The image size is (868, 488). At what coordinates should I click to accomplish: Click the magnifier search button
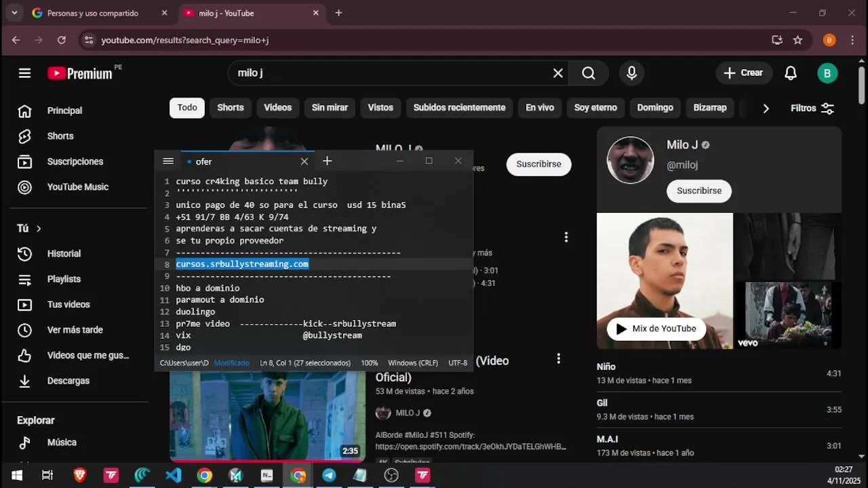coord(589,73)
